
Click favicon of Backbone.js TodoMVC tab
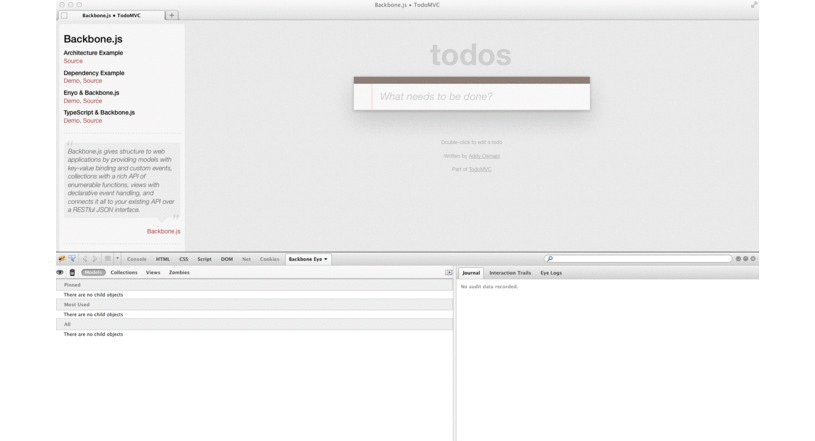tap(64, 16)
